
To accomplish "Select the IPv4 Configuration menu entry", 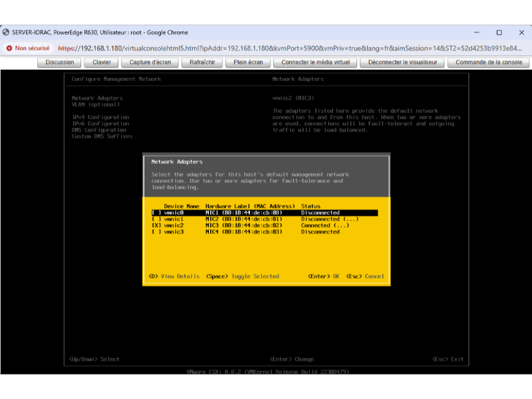I will point(100,117).
